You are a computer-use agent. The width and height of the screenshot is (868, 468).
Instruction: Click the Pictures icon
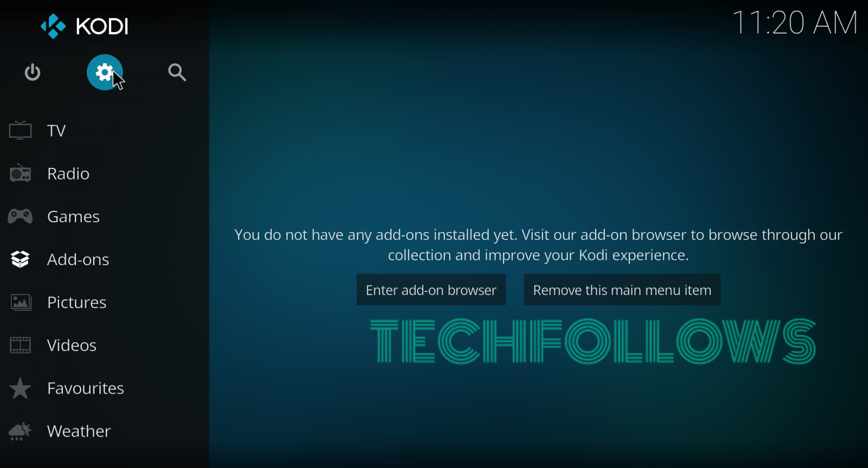(21, 302)
